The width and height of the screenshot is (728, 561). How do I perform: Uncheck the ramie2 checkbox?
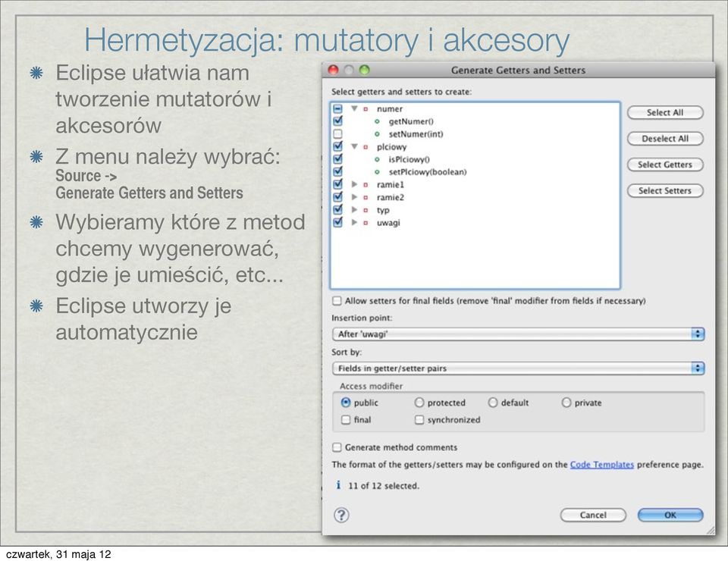338,197
